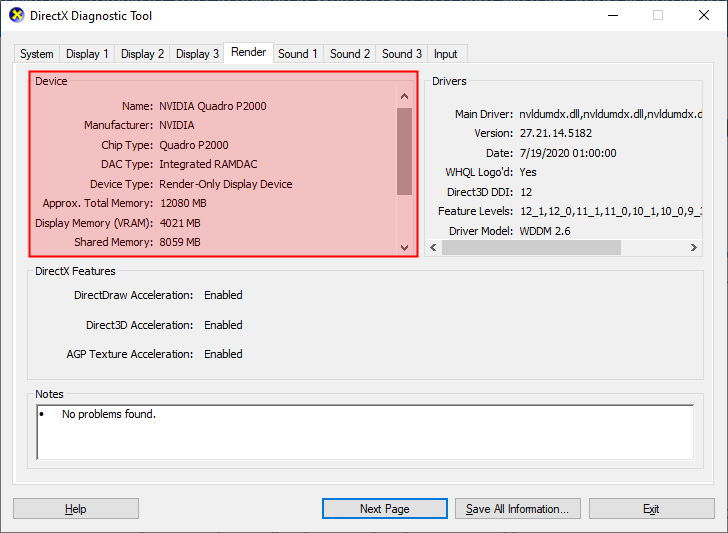Screen dimensions: 728x533
Task: Click 'Render-Only Display Device' text
Action: click(226, 184)
